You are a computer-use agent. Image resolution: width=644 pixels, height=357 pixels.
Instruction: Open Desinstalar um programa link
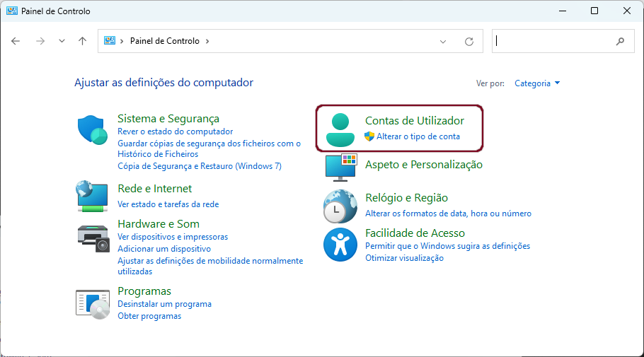[164, 304]
